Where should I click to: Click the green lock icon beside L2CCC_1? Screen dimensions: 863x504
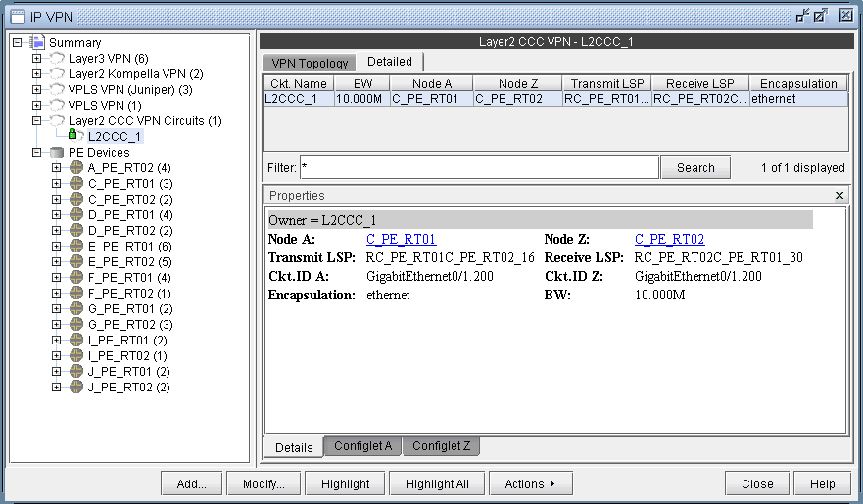(74, 136)
